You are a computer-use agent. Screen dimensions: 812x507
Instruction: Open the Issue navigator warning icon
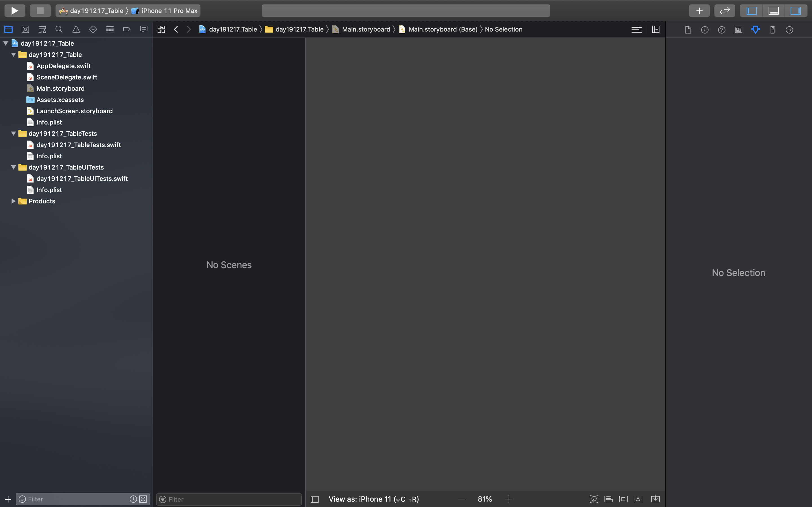[76, 30]
